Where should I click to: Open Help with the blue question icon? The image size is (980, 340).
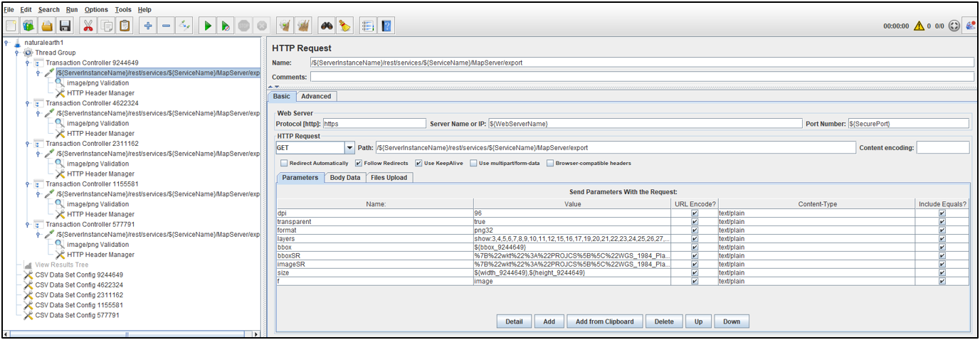click(x=386, y=26)
